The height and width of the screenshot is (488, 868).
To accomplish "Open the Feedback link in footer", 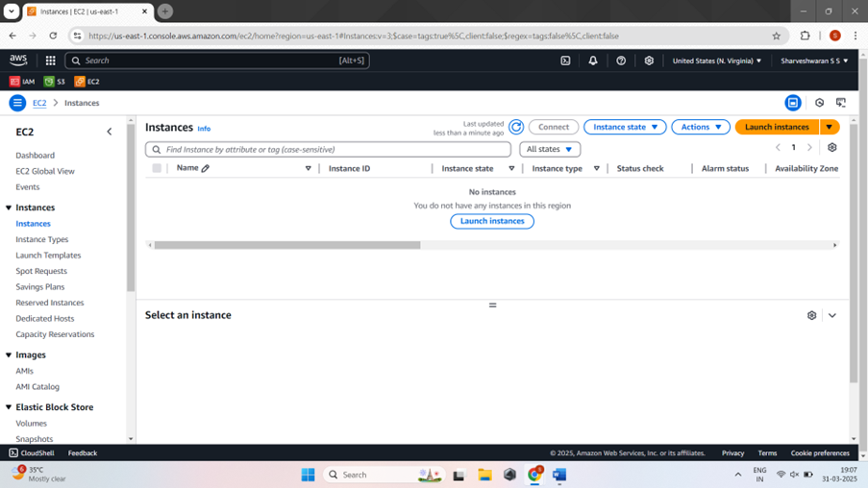I will (x=83, y=453).
